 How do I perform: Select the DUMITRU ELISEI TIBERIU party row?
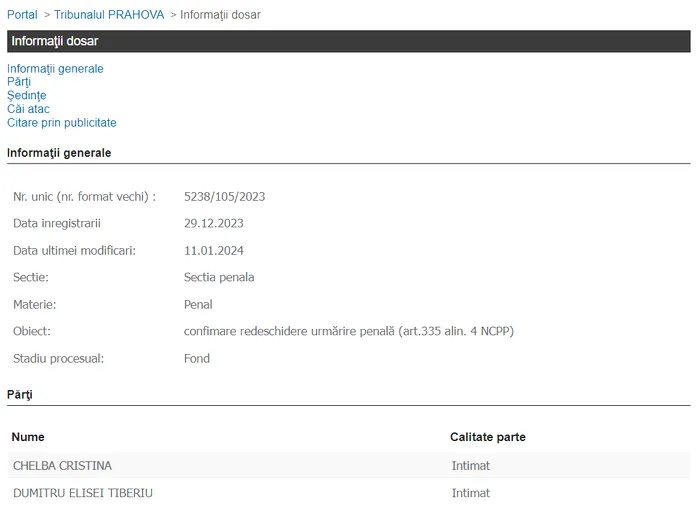(x=83, y=493)
